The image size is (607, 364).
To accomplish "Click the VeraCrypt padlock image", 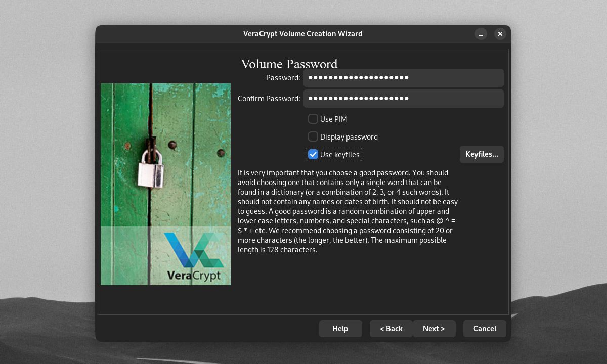I will (165, 184).
